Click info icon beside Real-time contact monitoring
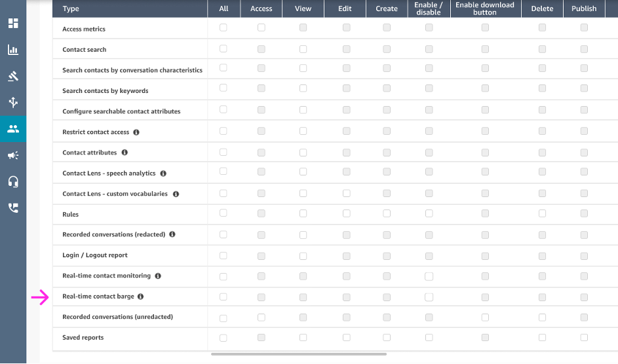Image resolution: width=618 pixels, height=364 pixels. [x=158, y=276]
